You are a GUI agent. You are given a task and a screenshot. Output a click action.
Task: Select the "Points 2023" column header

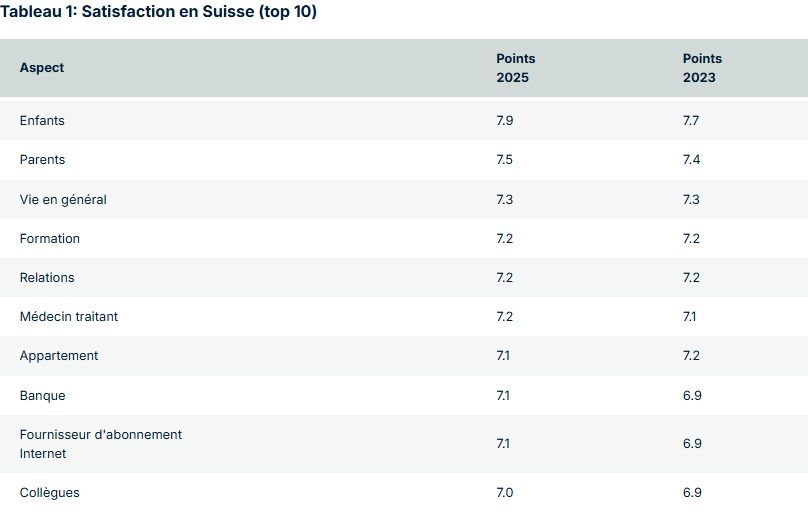click(701, 68)
